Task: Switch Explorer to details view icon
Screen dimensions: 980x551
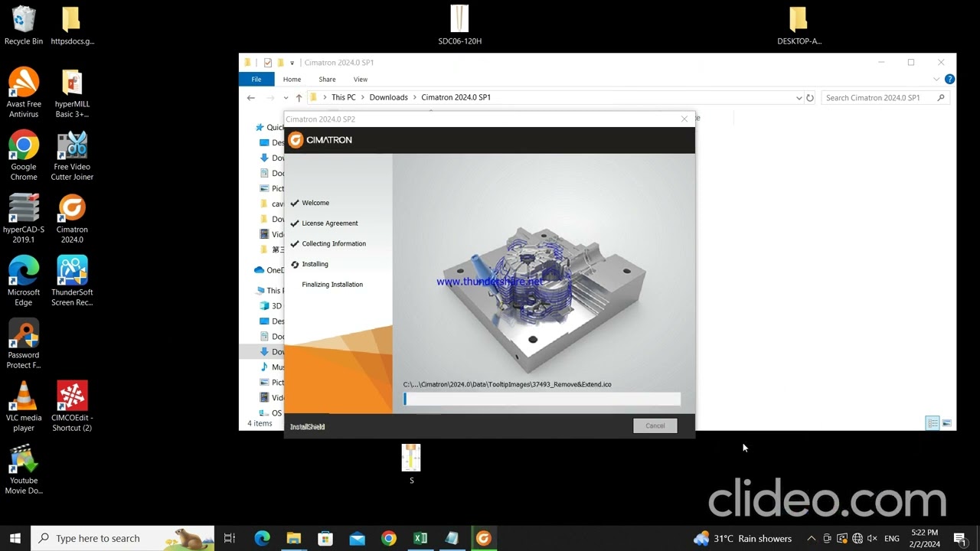Action: pos(933,423)
